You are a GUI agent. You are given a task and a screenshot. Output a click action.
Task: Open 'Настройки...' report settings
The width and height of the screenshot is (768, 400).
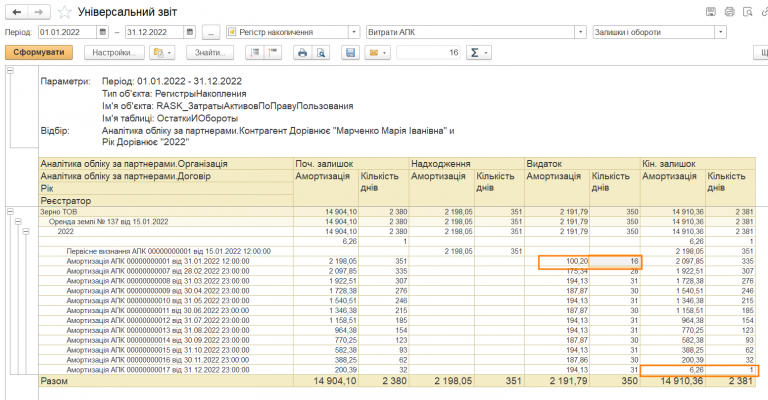point(112,52)
